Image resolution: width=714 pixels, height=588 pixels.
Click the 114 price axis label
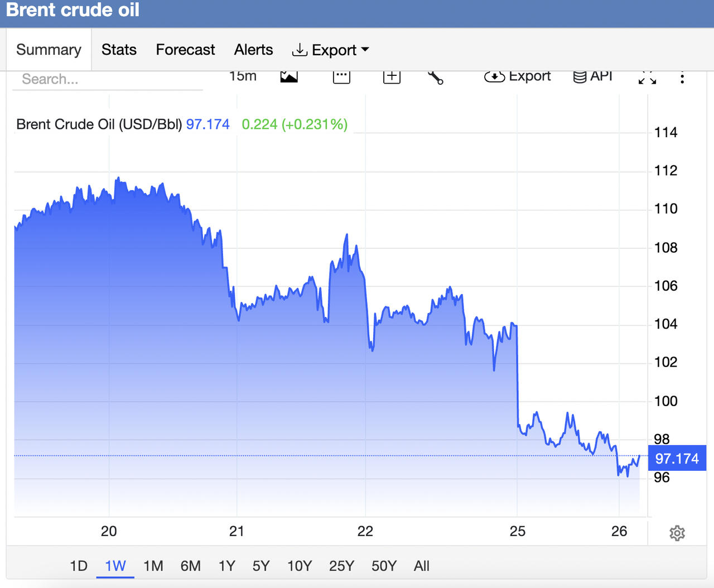pos(666,132)
